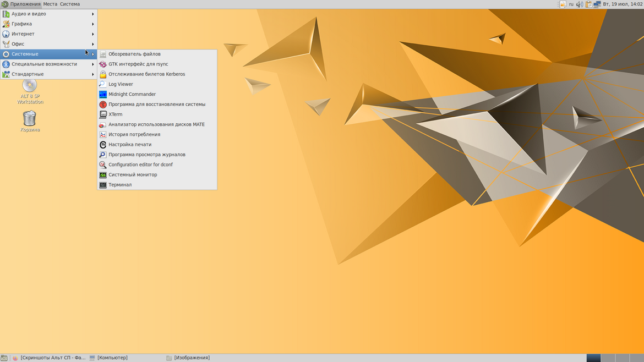This screenshot has width=644, height=362.
Task: Open the Места menu
Action: [50, 4]
